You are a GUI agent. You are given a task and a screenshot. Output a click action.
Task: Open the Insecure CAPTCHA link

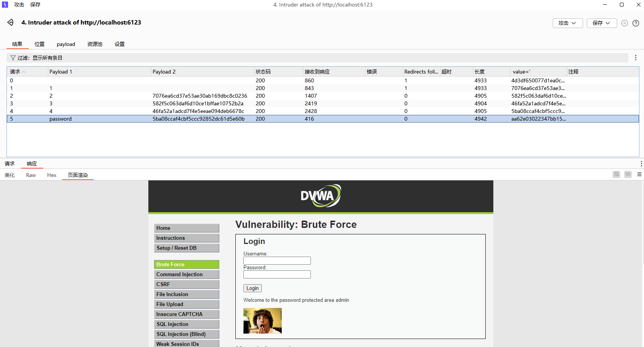[187, 314]
